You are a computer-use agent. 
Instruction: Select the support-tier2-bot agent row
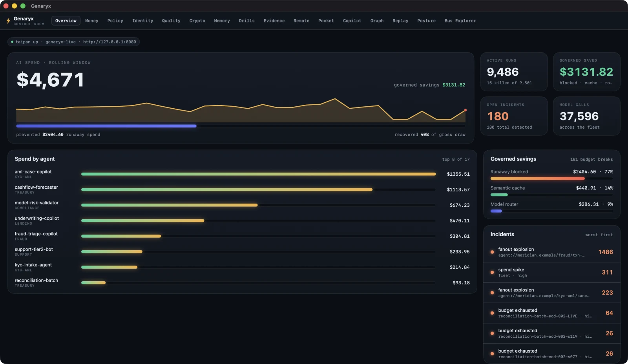[x=242, y=252]
